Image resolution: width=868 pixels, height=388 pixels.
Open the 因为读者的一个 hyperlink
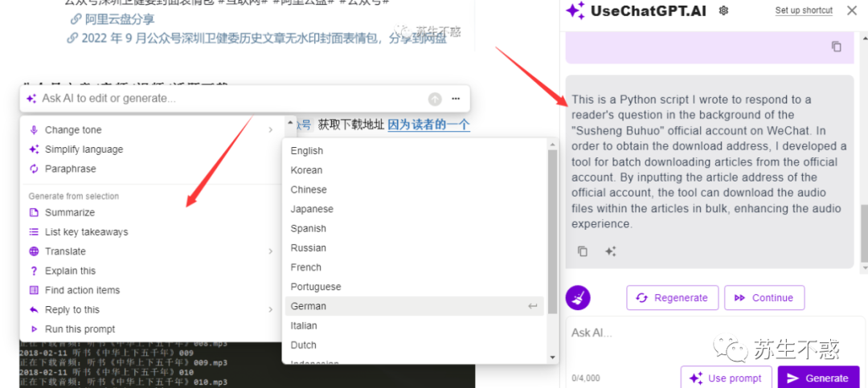click(429, 125)
